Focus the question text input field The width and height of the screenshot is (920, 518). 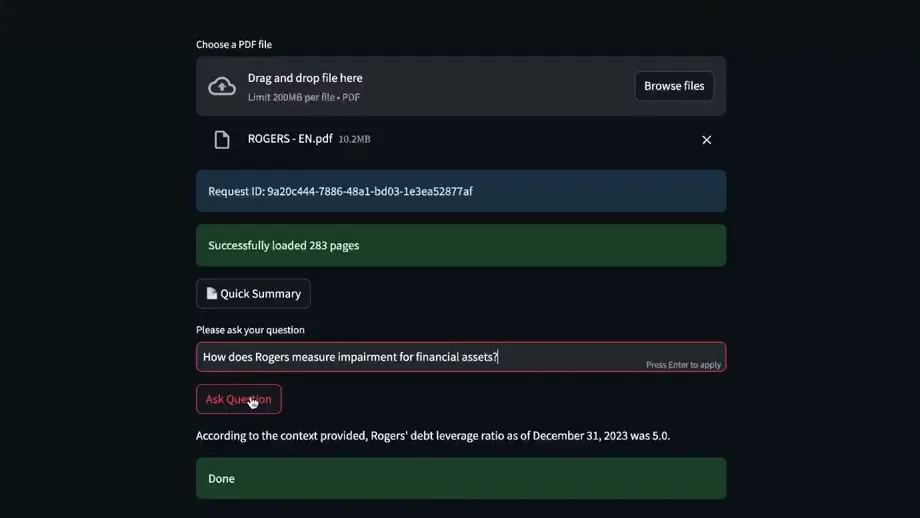pyautogui.click(x=461, y=357)
